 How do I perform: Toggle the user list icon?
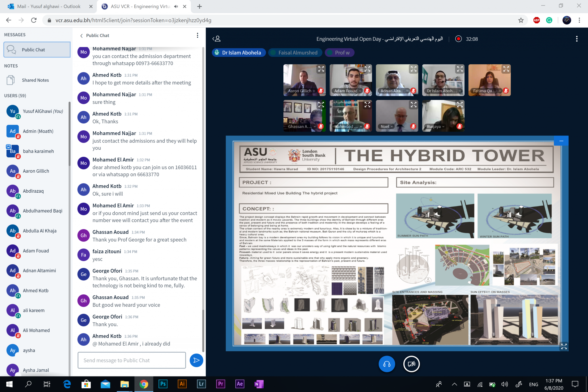click(216, 39)
